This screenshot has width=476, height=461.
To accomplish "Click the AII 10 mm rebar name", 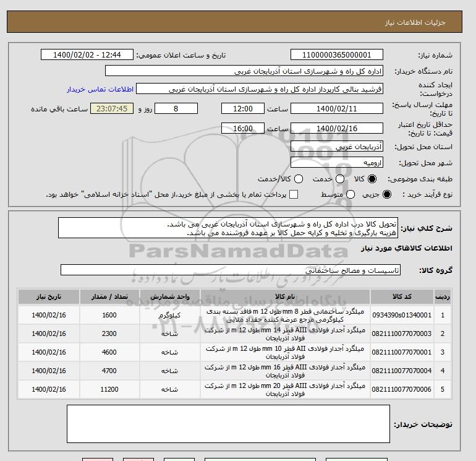I will pos(285,353).
